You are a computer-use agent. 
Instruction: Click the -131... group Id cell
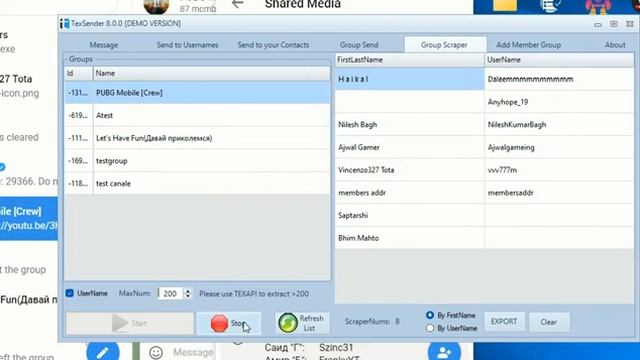coord(78,93)
